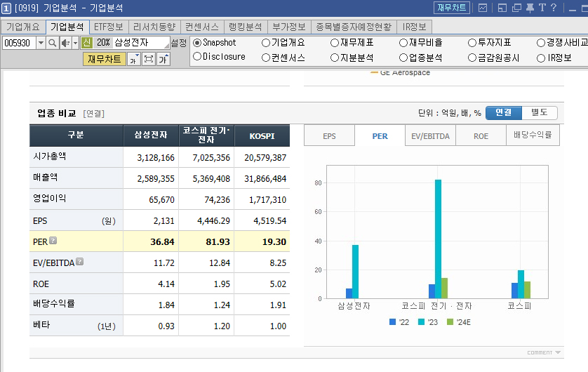Switch to 별도 separate view
The height and width of the screenshot is (372, 588).
tap(540, 112)
